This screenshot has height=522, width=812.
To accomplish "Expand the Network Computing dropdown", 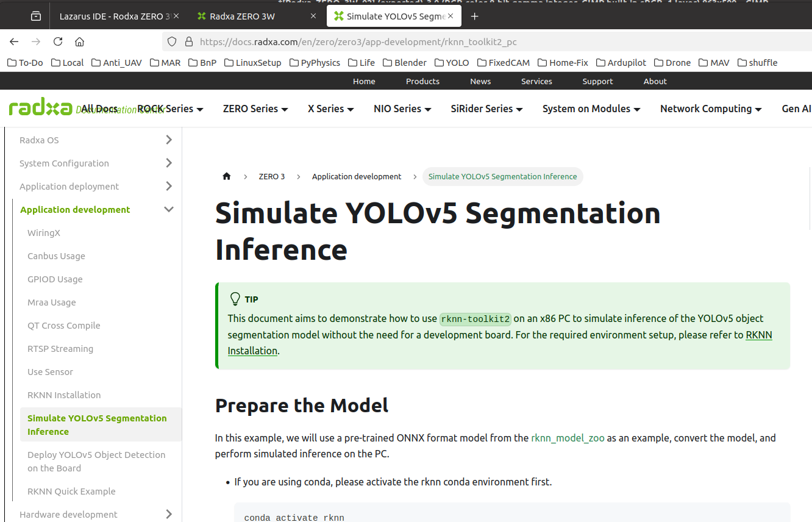I will point(711,109).
